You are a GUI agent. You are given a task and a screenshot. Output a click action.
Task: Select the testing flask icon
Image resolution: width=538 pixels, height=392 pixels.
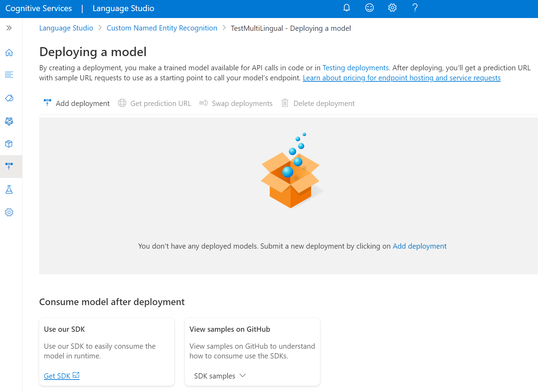[9, 189]
